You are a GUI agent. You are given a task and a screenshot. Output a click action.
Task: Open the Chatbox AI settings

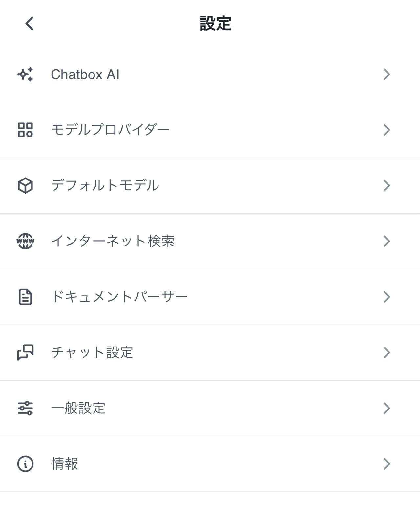click(85, 74)
